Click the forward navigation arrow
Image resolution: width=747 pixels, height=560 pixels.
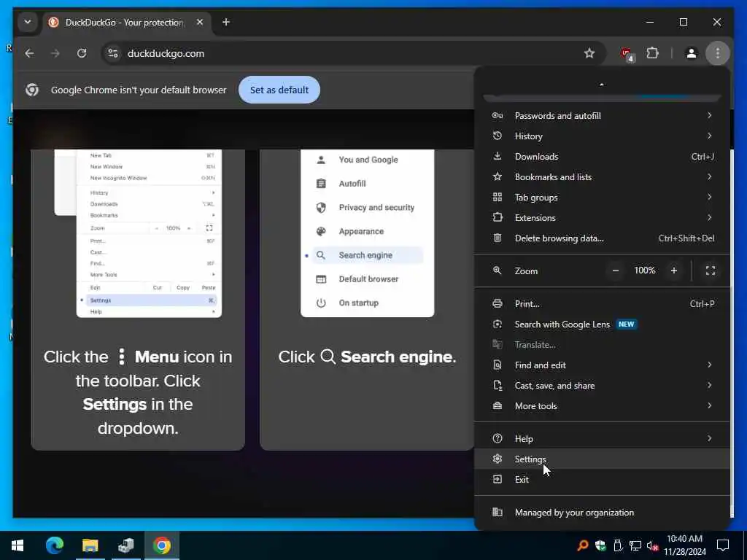point(55,53)
